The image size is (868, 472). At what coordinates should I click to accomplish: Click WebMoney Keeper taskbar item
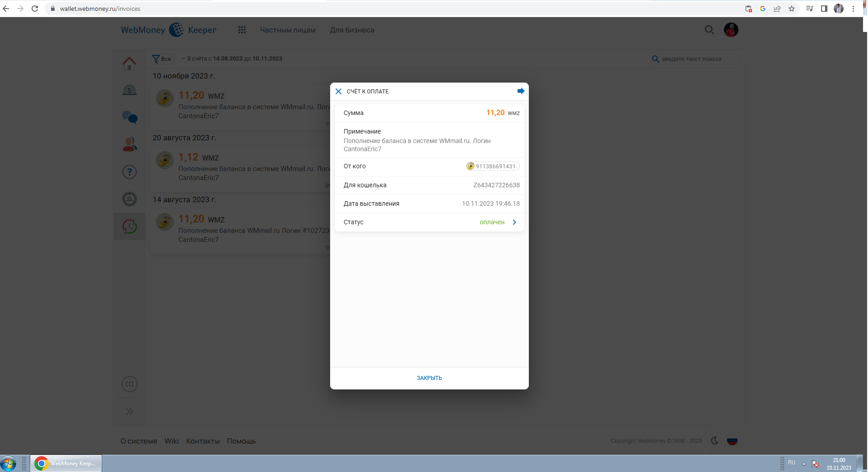[x=66, y=463]
